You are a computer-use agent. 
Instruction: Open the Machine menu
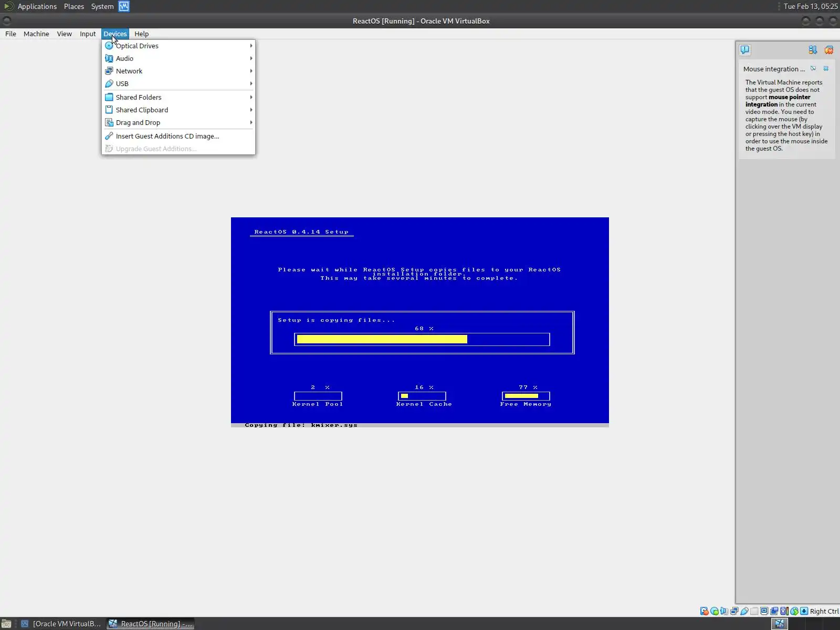(x=36, y=34)
